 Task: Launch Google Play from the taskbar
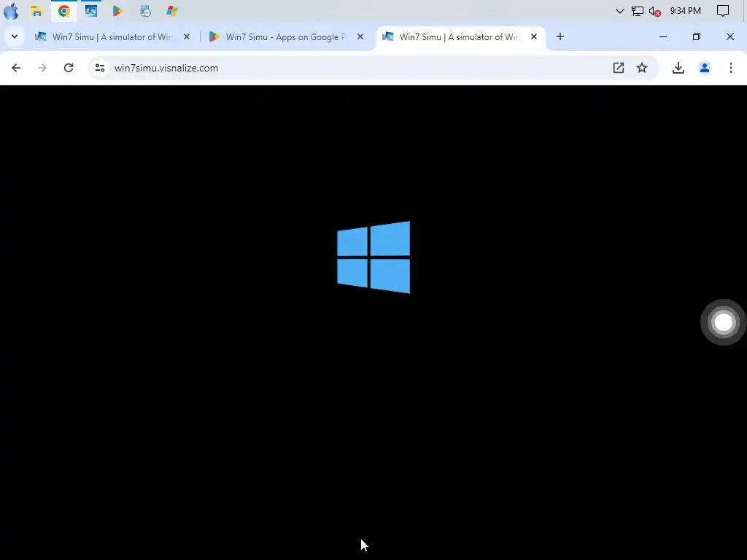[x=117, y=11]
